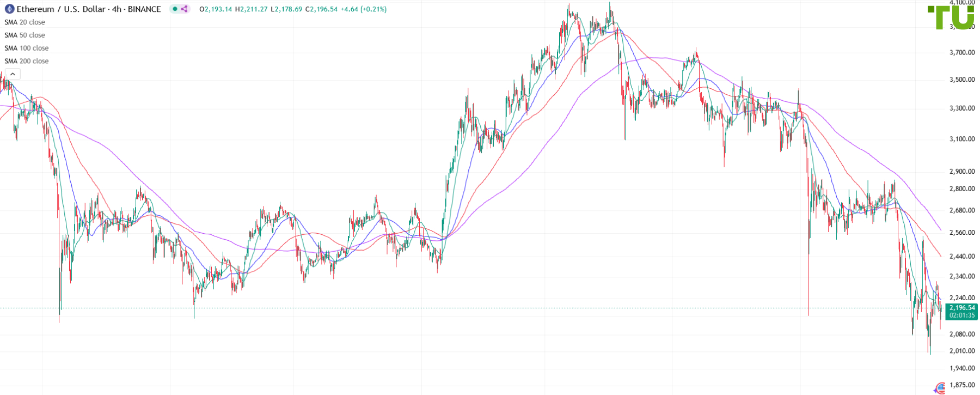Click the 3,100.00 price scale label
The image size is (980, 395).
pyautogui.click(x=962, y=139)
